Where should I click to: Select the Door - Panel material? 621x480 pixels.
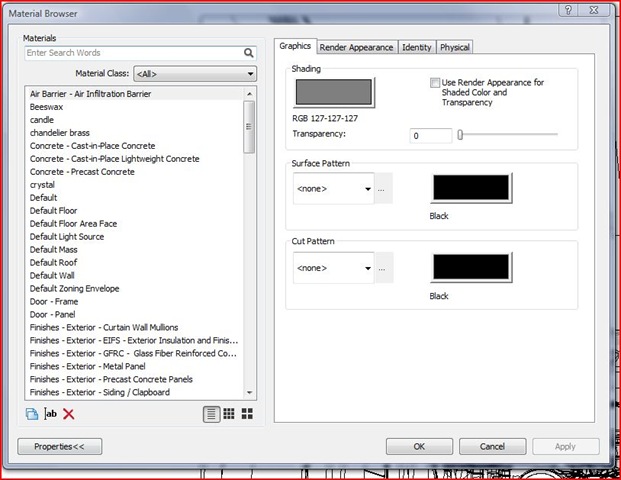(x=135, y=315)
